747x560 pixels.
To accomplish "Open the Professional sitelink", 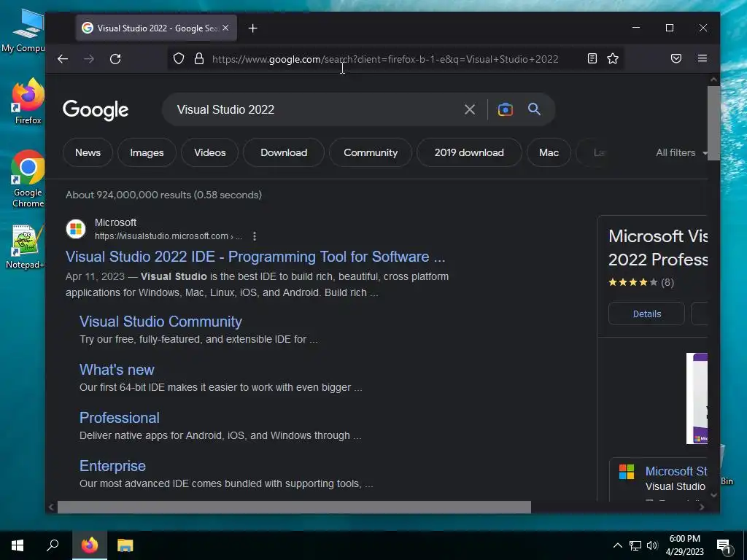I will (x=119, y=418).
